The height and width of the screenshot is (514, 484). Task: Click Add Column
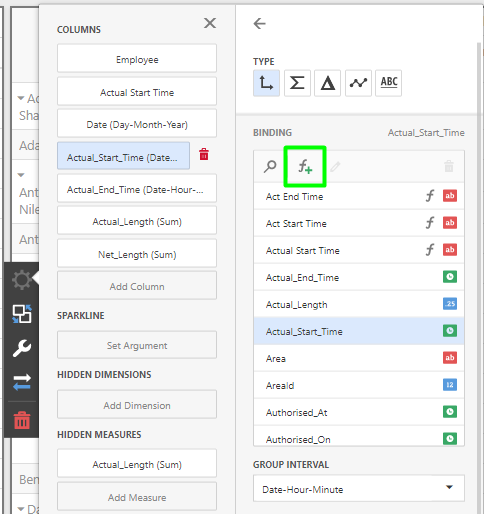coord(137,285)
